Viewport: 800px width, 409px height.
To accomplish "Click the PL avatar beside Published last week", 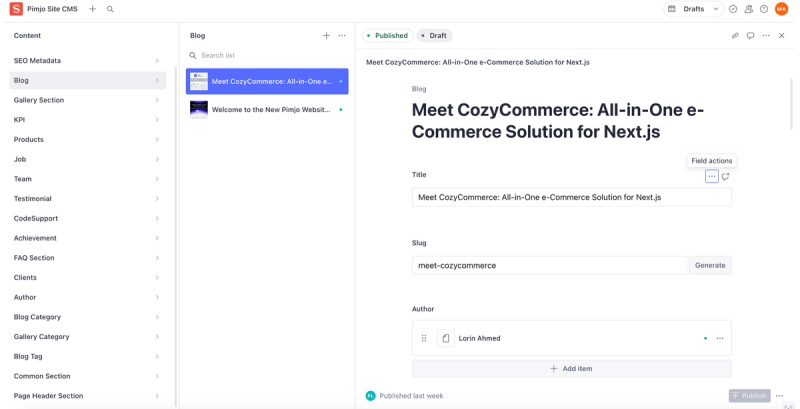I will coord(370,396).
